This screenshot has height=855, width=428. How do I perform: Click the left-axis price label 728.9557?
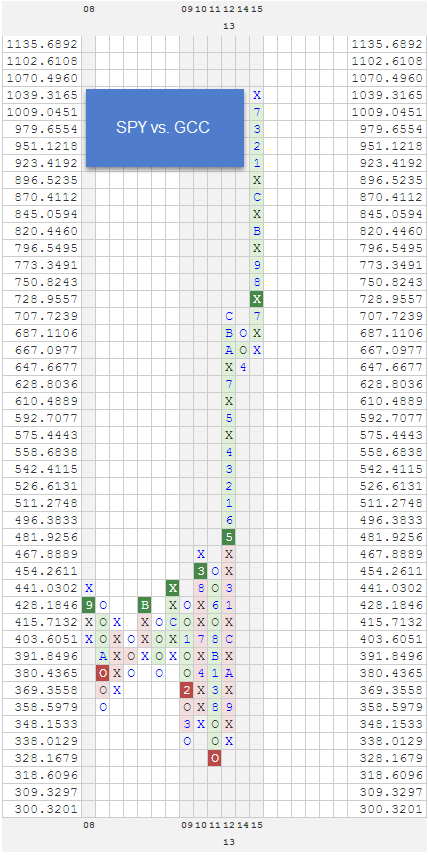coord(48,299)
